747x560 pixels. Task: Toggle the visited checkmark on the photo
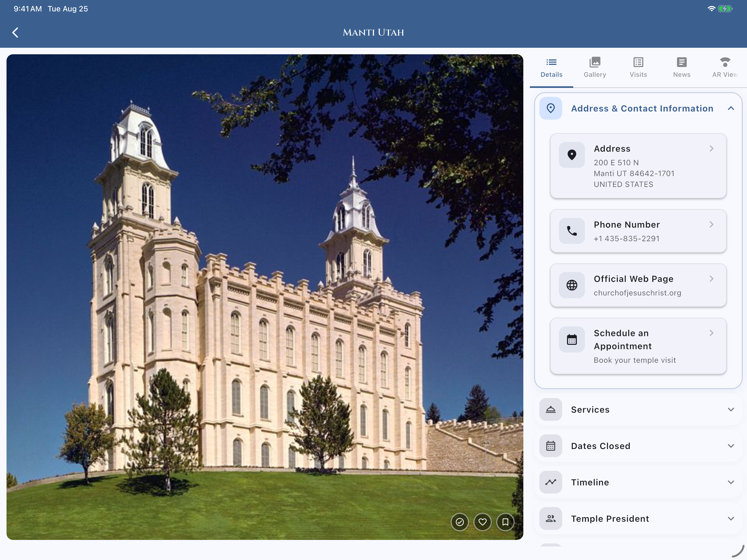click(460, 522)
